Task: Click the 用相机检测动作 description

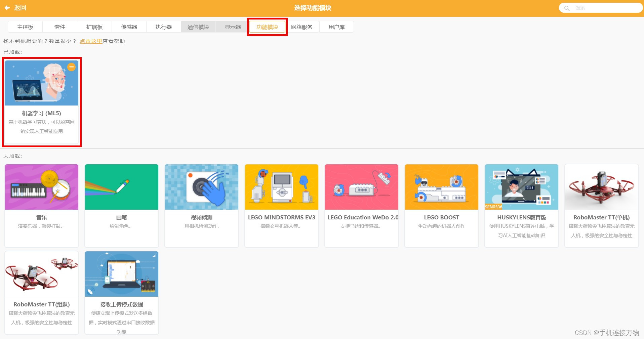Action: 202,226
